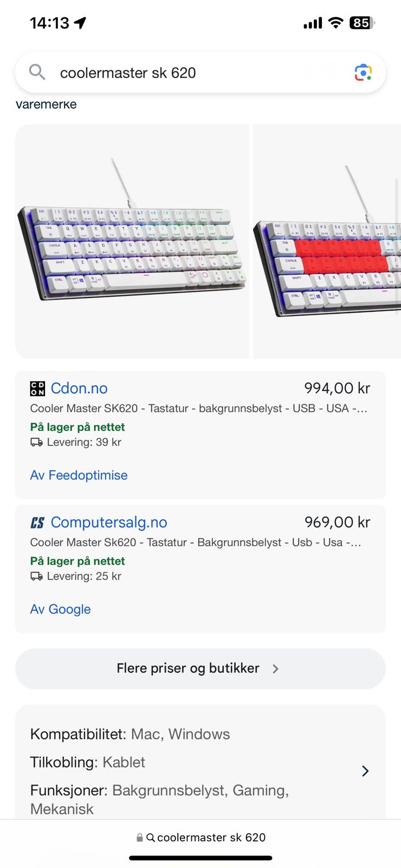Tap the lock icon in the address bar

tap(140, 838)
